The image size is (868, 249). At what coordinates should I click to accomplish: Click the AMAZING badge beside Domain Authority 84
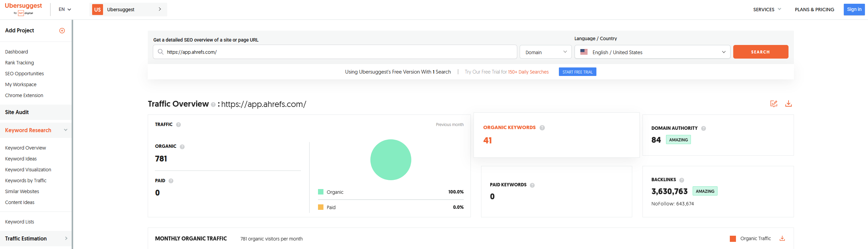tap(679, 140)
